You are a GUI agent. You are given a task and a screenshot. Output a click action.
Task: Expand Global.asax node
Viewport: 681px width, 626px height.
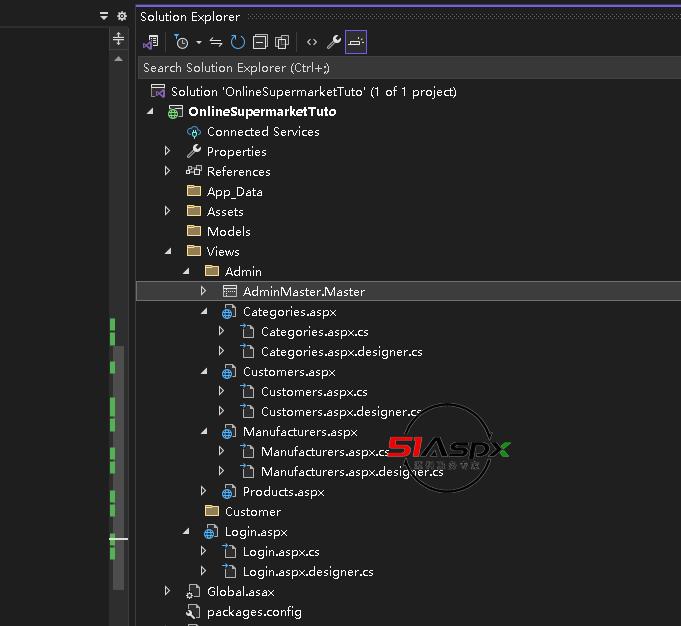(x=168, y=591)
